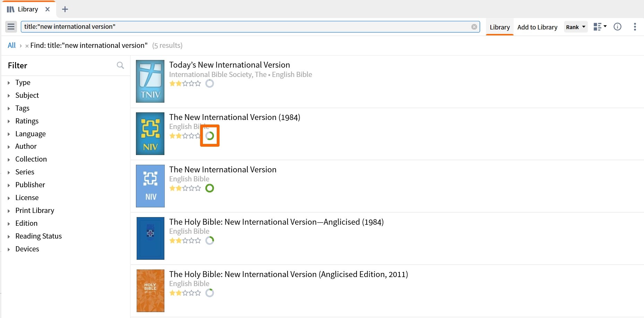This screenshot has width=644, height=318.
Task: Click full progress circle of New International Version
Action: (x=209, y=188)
